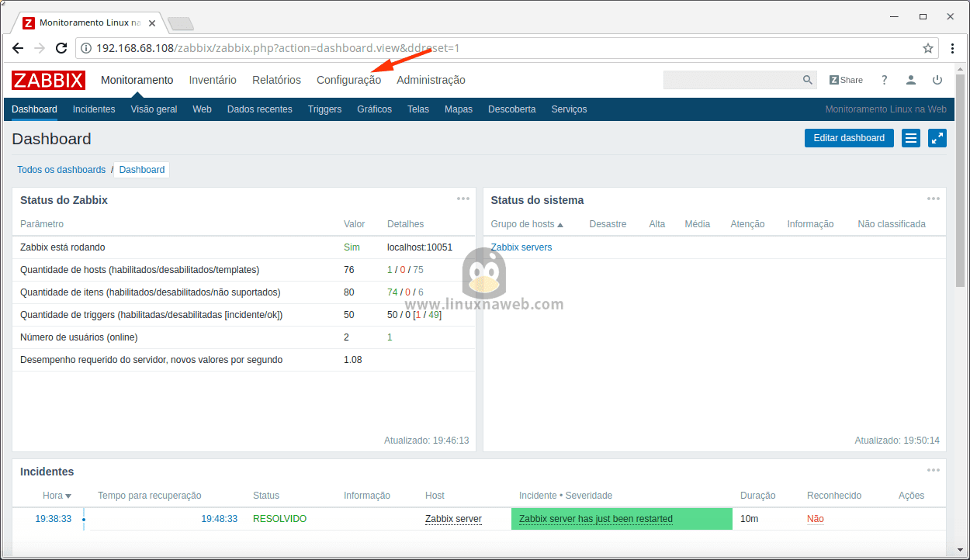Open the Relatórios main menu
970x560 pixels.
[276, 80]
